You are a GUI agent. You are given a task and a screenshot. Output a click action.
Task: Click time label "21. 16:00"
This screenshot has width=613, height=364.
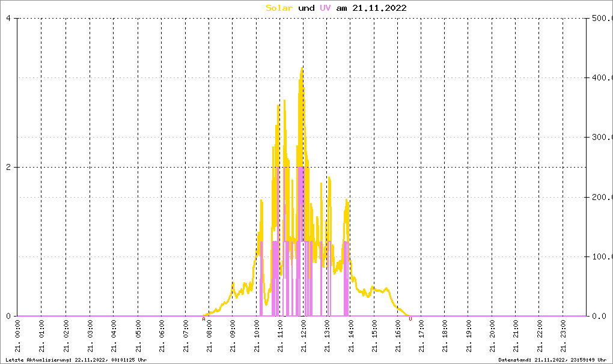point(398,336)
